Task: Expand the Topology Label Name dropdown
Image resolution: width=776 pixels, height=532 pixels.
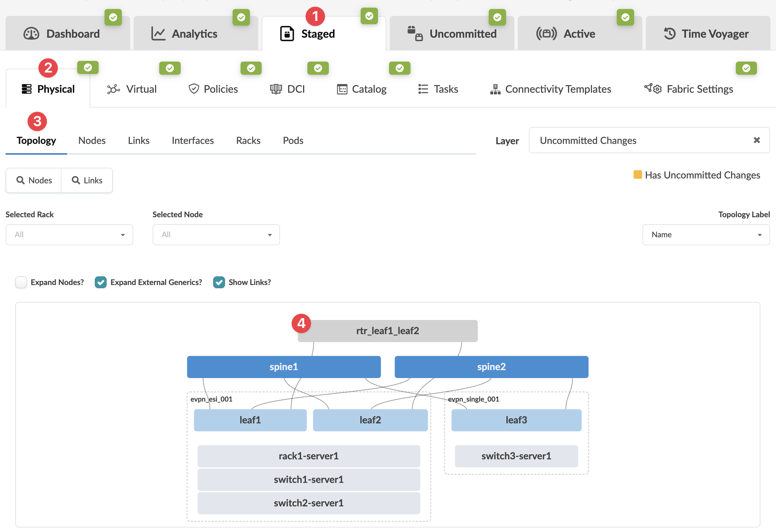Action: (x=706, y=235)
